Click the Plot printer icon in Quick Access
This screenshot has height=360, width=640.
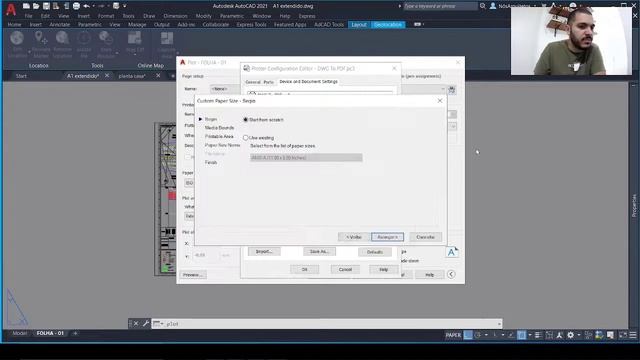[x=76, y=6]
